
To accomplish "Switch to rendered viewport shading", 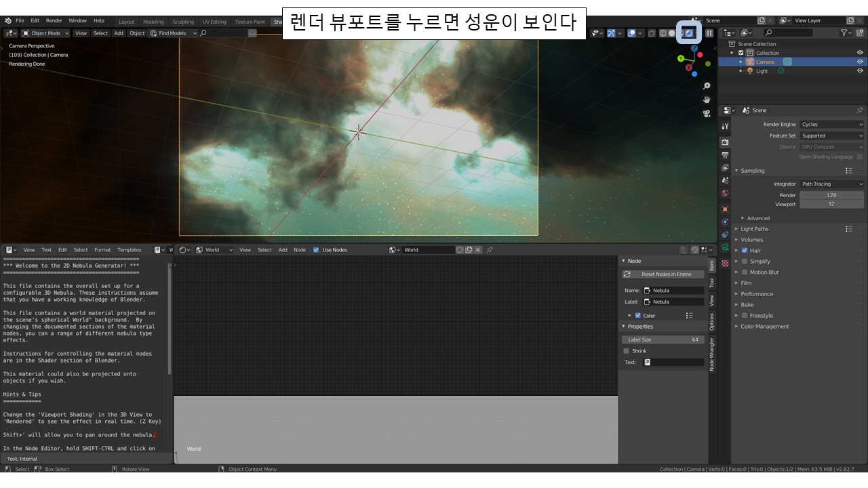I will (x=690, y=33).
